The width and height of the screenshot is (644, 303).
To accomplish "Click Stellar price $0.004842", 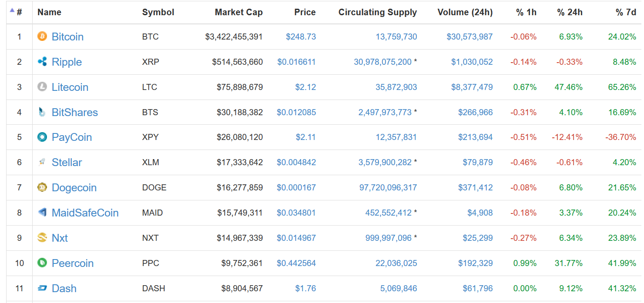I will click(x=296, y=162).
